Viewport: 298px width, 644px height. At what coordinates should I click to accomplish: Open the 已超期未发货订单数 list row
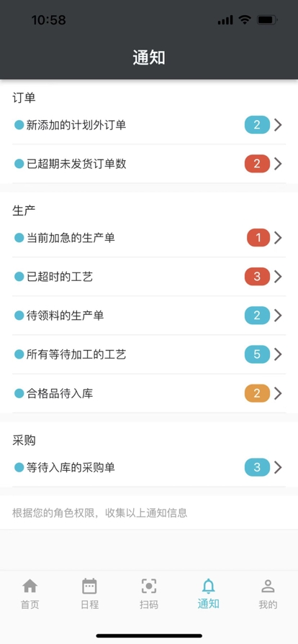[x=149, y=164]
